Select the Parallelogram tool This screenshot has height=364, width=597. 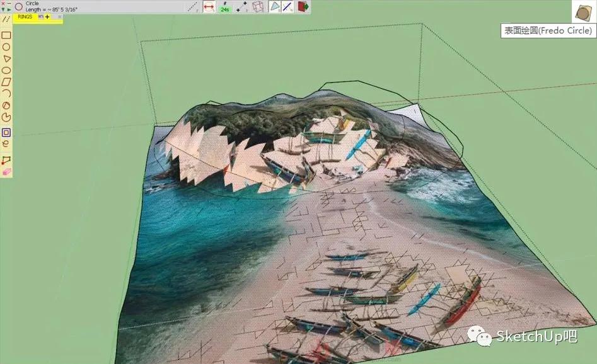pos(6,82)
